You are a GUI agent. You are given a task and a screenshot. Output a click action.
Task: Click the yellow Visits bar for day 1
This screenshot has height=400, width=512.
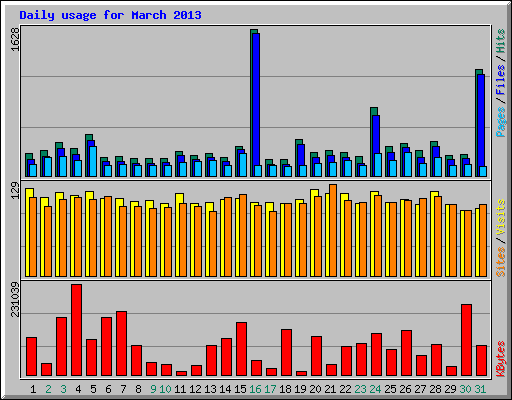coord(28,232)
